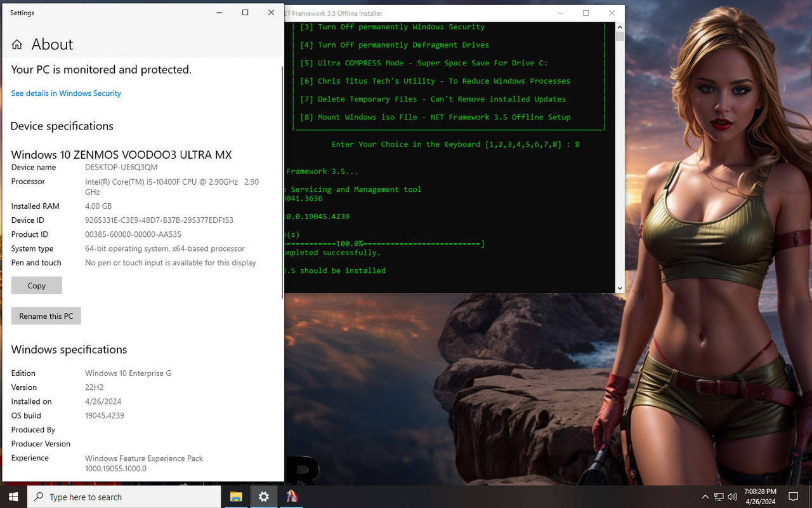Click option [4] Defragment Drives line
Image resolution: width=812 pixels, height=508 pixels.
coord(395,45)
